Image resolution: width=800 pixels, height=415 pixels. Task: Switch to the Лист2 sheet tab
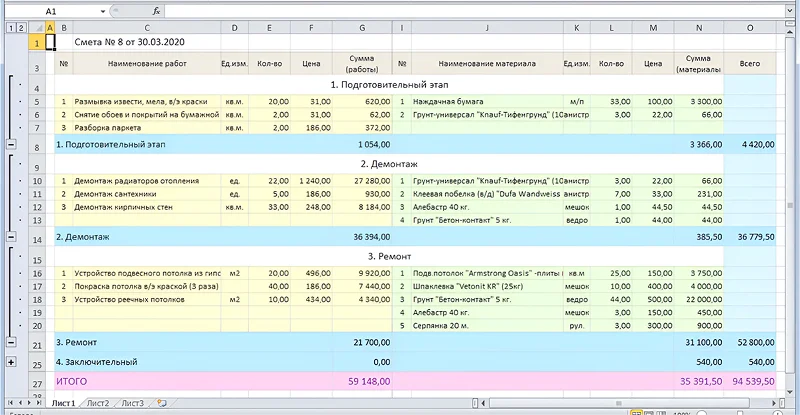click(x=97, y=403)
